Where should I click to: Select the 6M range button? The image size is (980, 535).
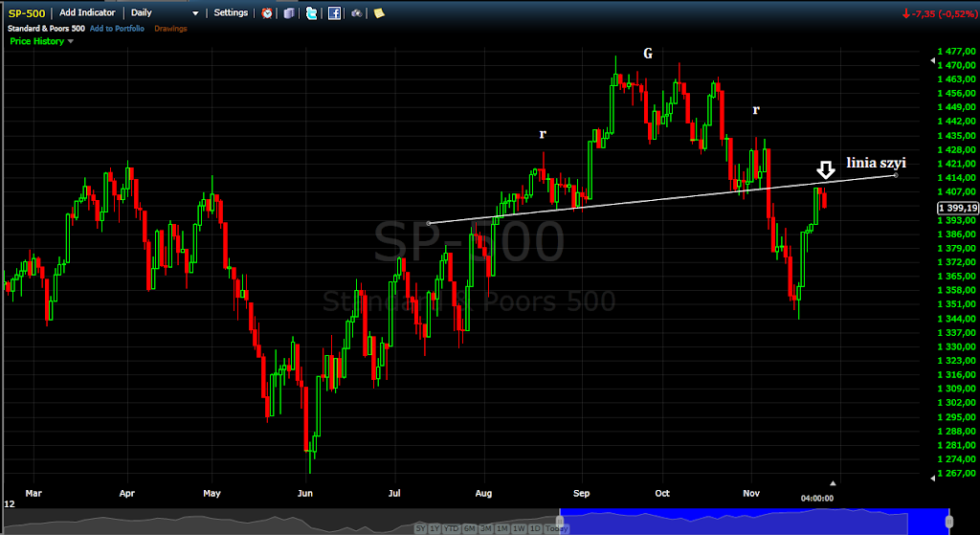[x=469, y=528]
